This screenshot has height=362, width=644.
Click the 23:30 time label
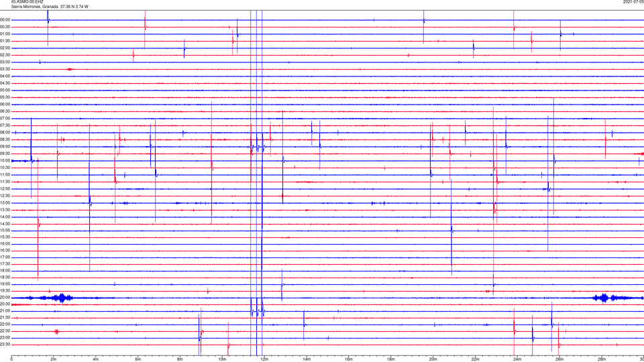tap(5, 345)
